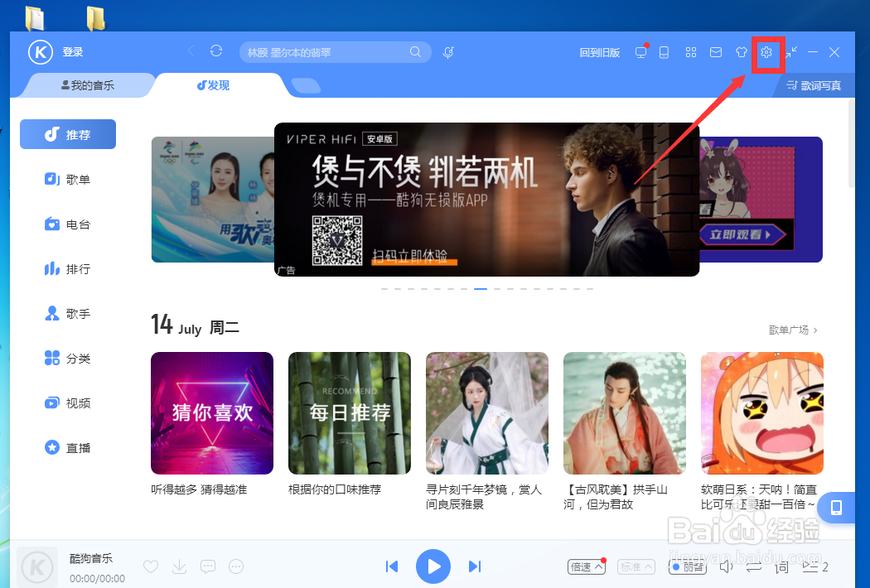This screenshot has width=870, height=588.
Task: Toggle the 丽音 sound effect switch
Action: point(687,566)
